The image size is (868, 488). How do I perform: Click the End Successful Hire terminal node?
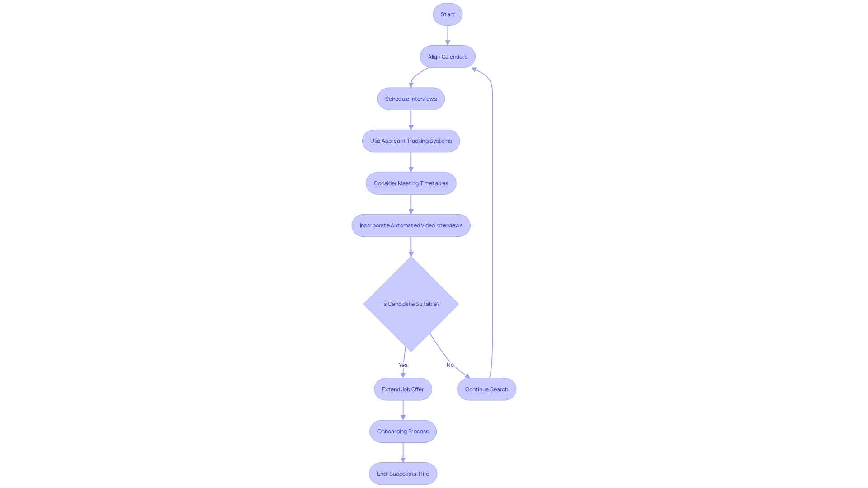point(402,473)
